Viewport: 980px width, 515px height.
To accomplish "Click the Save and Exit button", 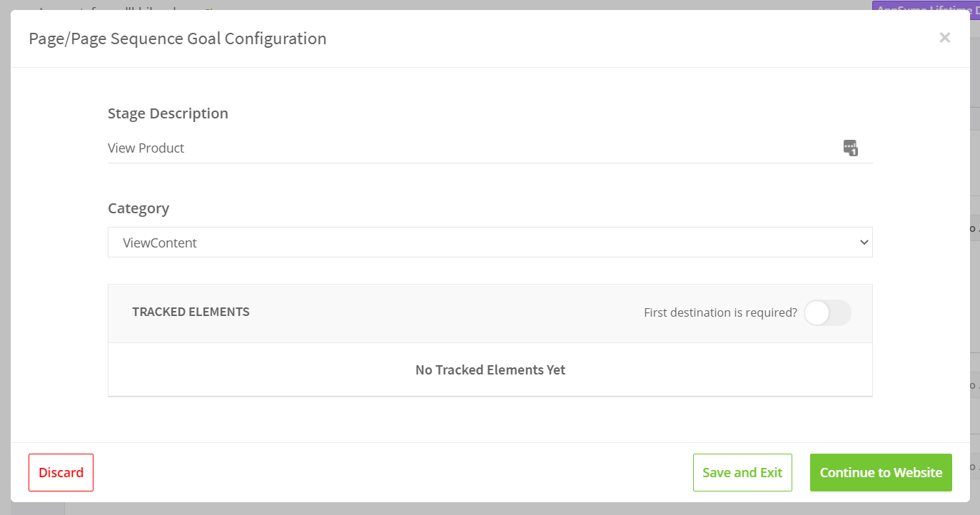I will (742, 472).
